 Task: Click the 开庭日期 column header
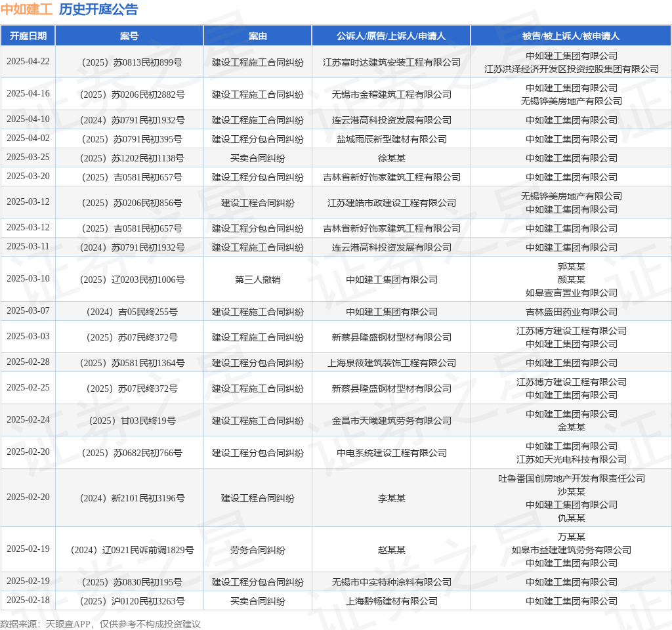click(28, 36)
